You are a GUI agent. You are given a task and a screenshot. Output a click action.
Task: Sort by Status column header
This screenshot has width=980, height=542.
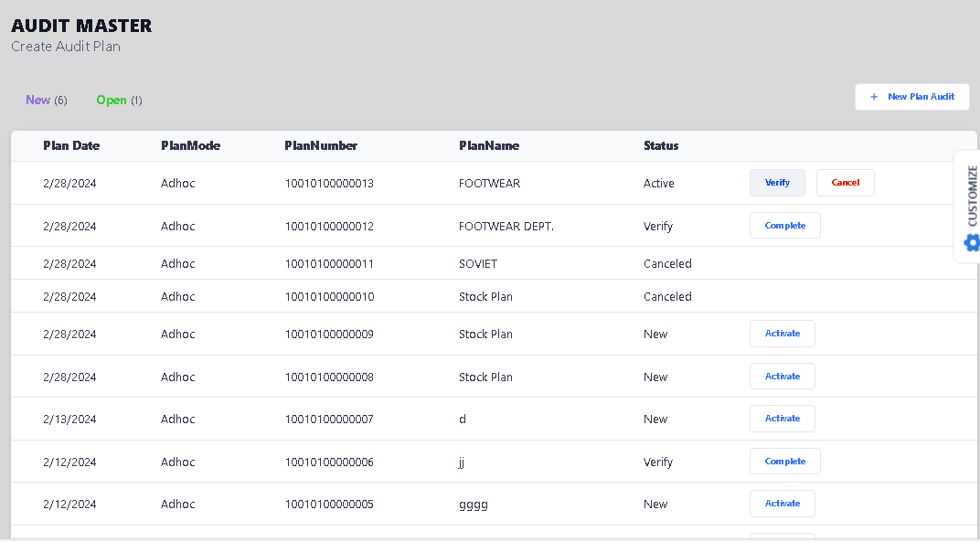pos(661,145)
